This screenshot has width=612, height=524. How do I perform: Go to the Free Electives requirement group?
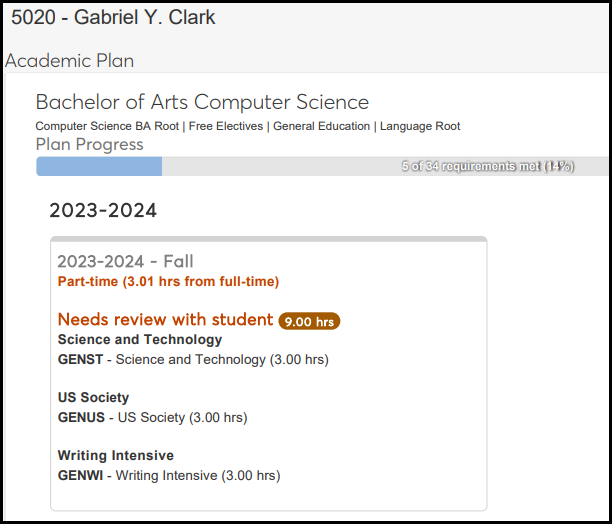pos(225,126)
